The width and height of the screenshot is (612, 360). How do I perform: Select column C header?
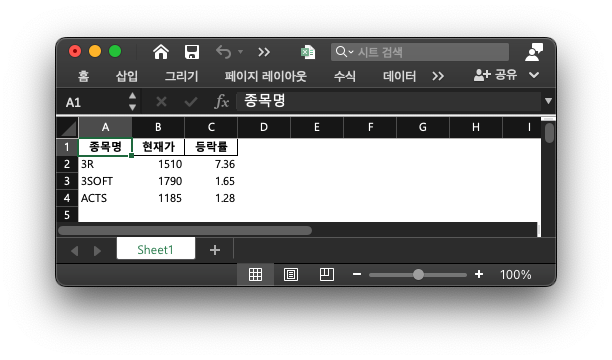211,127
